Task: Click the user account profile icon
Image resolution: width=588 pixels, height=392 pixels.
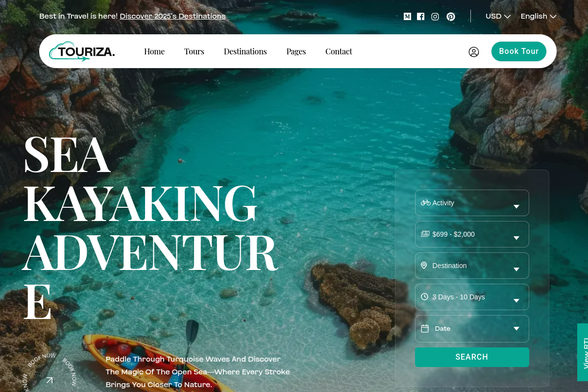Action: pyautogui.click(x=474, y=52)
